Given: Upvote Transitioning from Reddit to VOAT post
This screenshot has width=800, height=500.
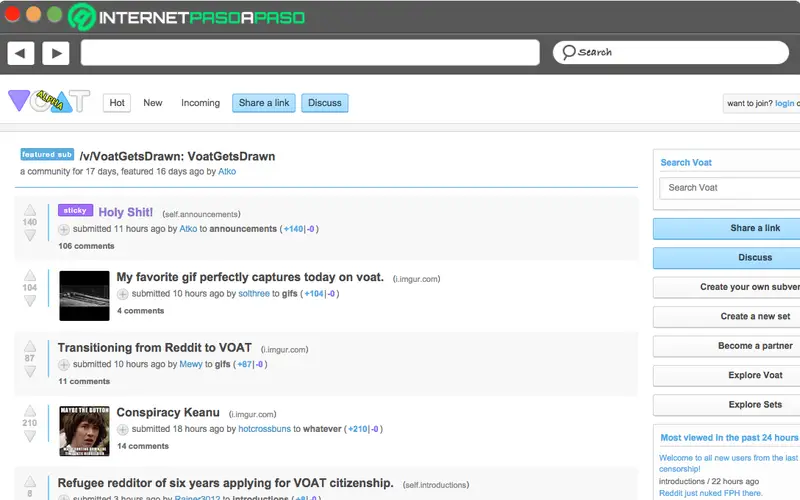Looking at the screenshot, I should tap(30, 345).
